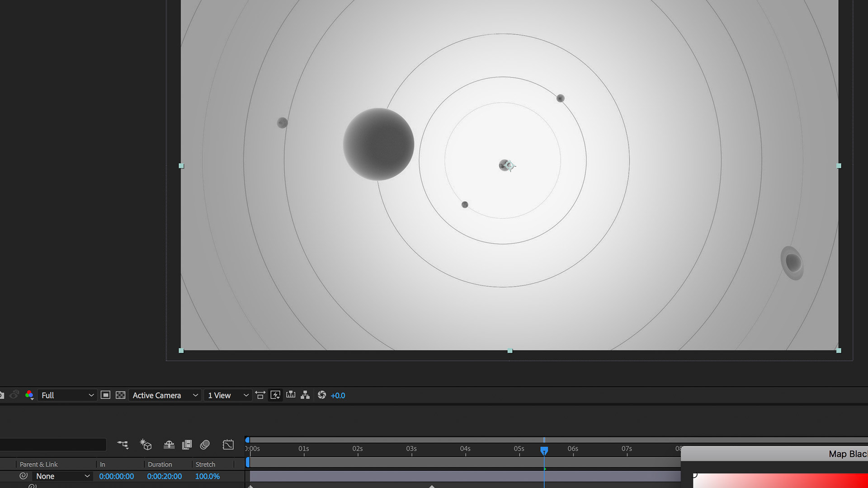Toggle Draft 3D mode

click(146, 445)
